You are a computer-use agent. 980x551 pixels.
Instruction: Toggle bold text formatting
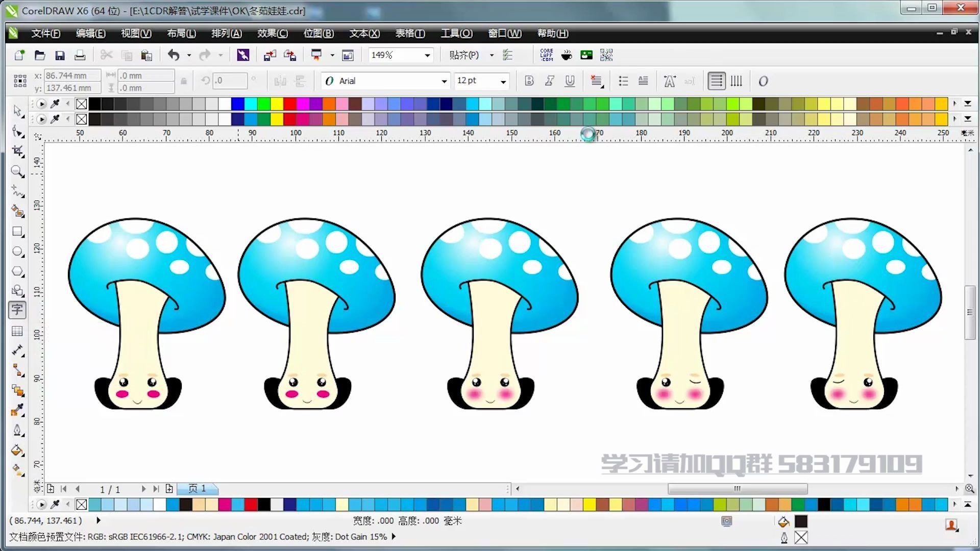tap(529, 81)
